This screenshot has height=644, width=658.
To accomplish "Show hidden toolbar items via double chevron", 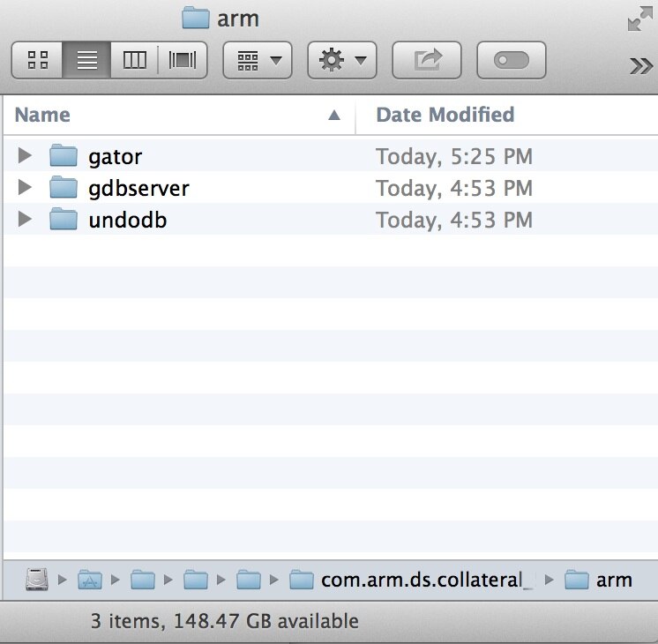I will 640,65.
